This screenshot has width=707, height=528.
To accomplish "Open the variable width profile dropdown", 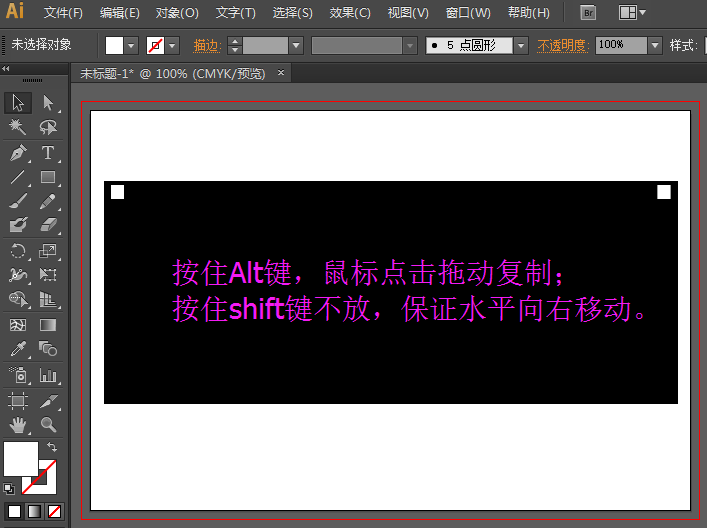I will 410,46.
